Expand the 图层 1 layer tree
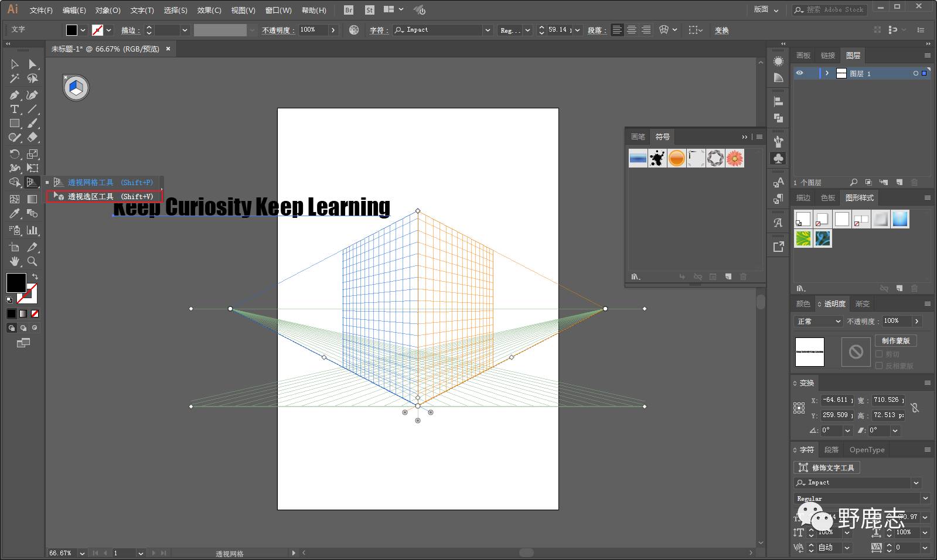The image size is (937, 560). pos(827,73)
